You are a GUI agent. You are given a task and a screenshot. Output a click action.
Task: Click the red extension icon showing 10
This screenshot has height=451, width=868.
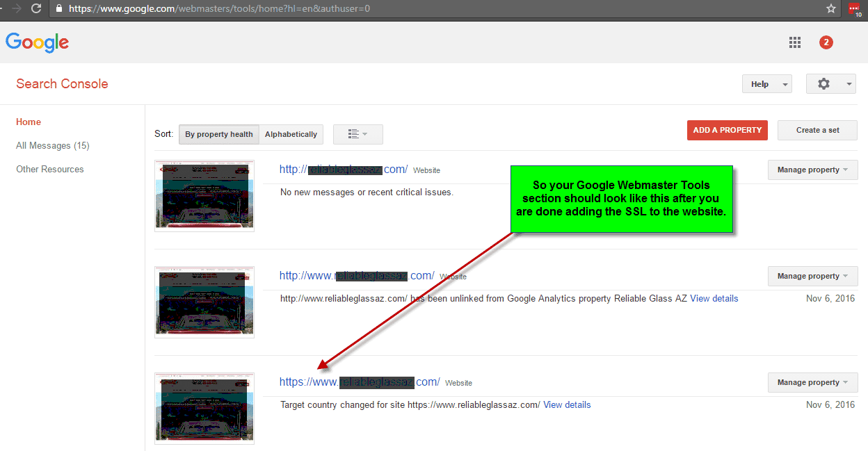click(854, 9)
